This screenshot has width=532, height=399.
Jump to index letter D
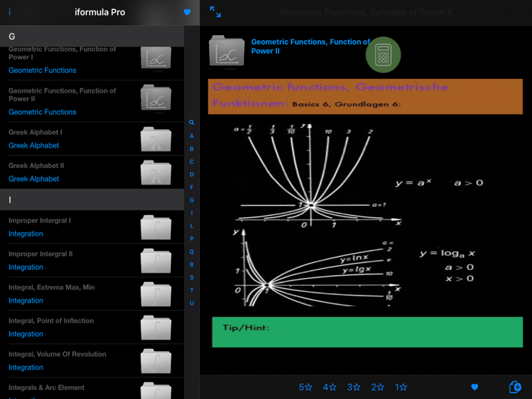point(192,174)
